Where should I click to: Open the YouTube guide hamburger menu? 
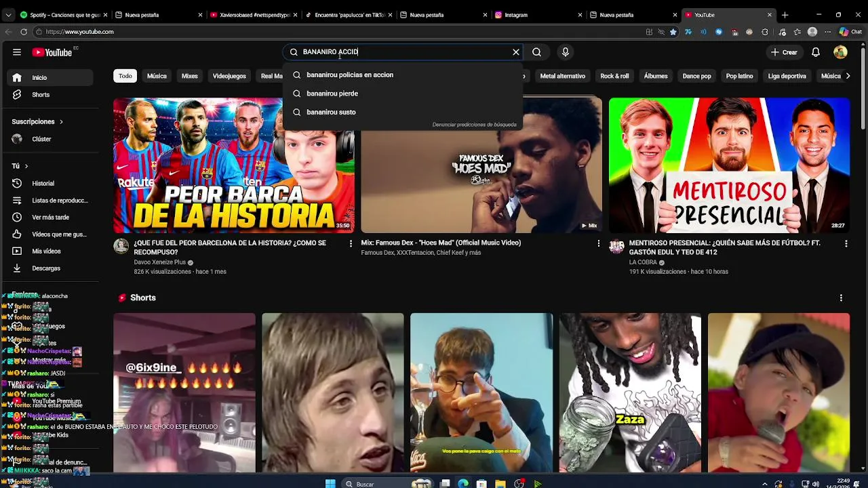pos(17,52)
